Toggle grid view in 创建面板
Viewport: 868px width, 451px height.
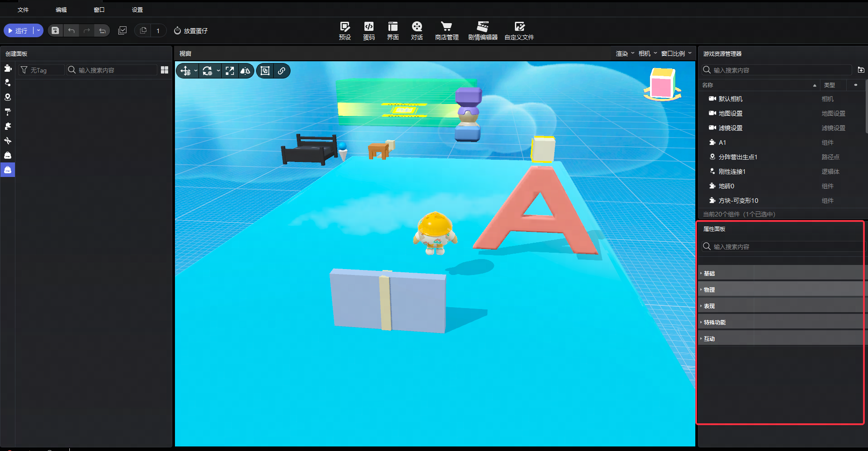[x=165, y=70]
